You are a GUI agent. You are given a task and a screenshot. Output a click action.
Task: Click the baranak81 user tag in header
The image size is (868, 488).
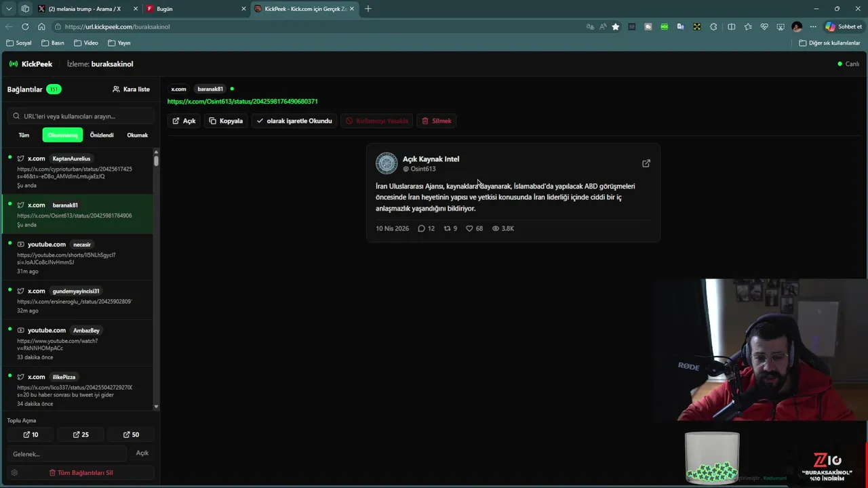[210, 89]
